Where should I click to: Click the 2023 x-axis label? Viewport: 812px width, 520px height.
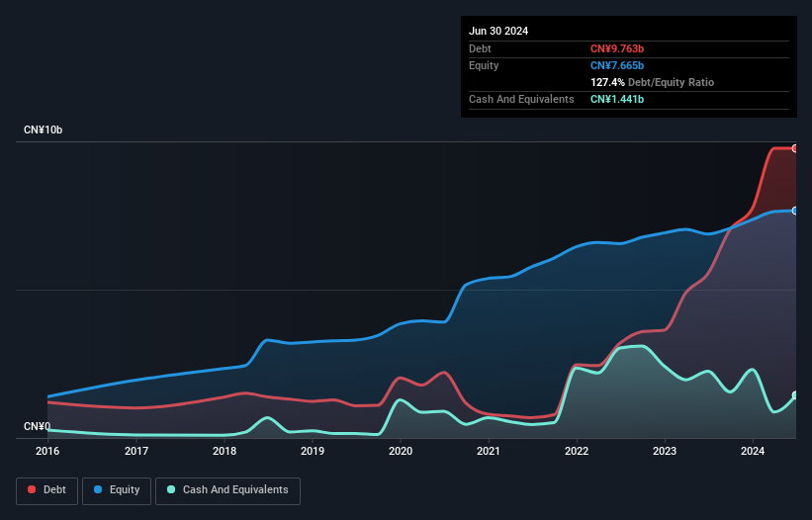(665, 451)
